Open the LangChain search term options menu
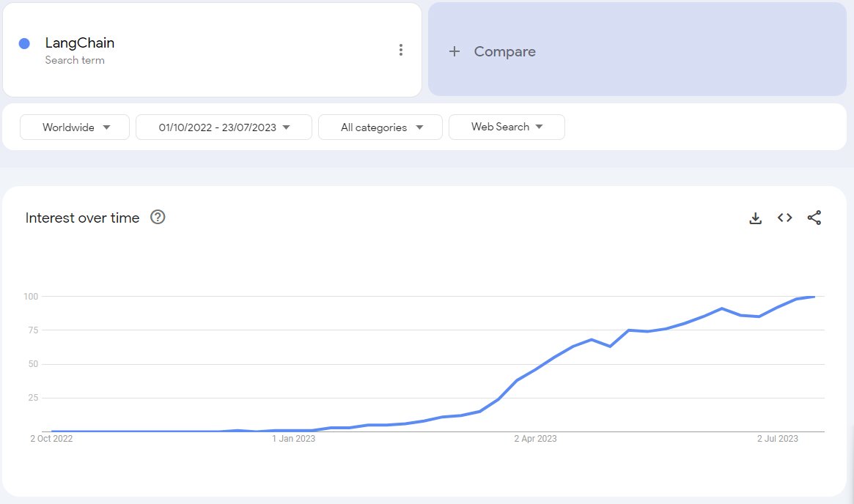854x504 pixels. click(401, 50)
